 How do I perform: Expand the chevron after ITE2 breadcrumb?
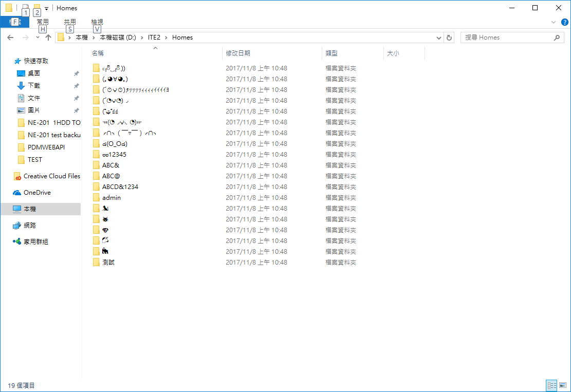(x=166, y=38)
